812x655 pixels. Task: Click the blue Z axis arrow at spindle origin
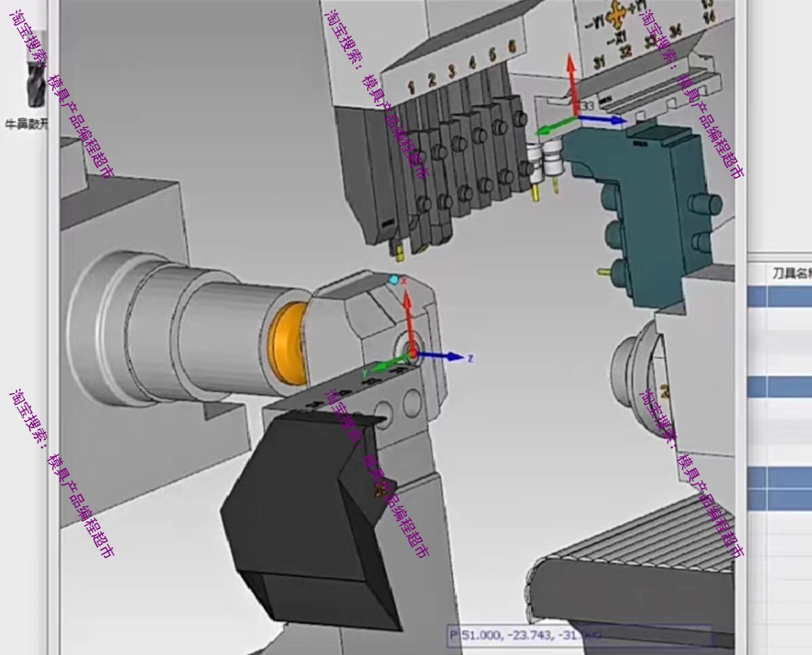tap(441, 356)
